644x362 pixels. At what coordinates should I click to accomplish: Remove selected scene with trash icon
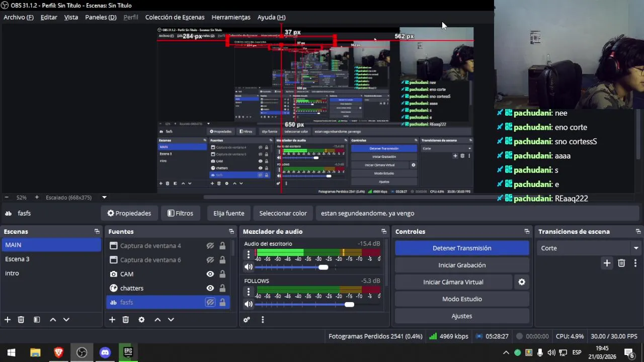point(21,320)
